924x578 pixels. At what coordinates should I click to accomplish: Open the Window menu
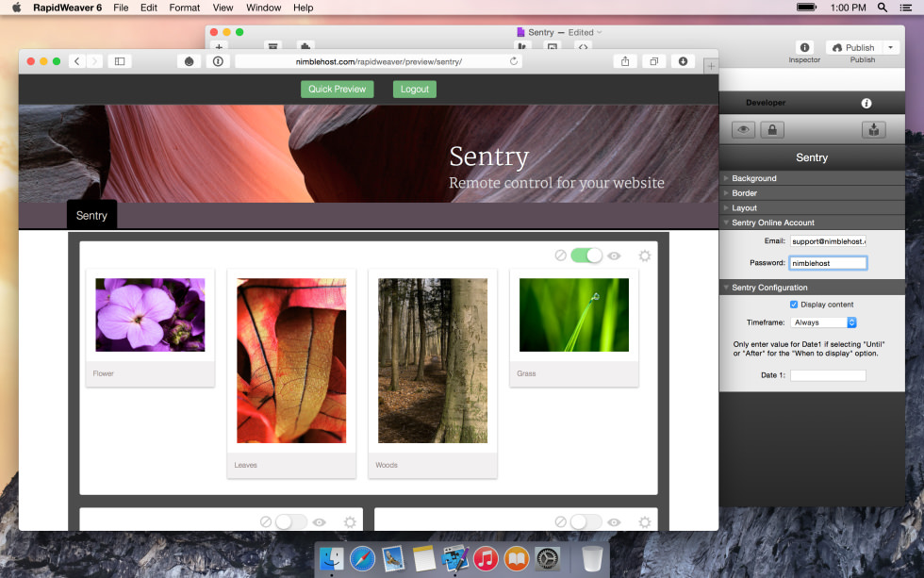263,8
